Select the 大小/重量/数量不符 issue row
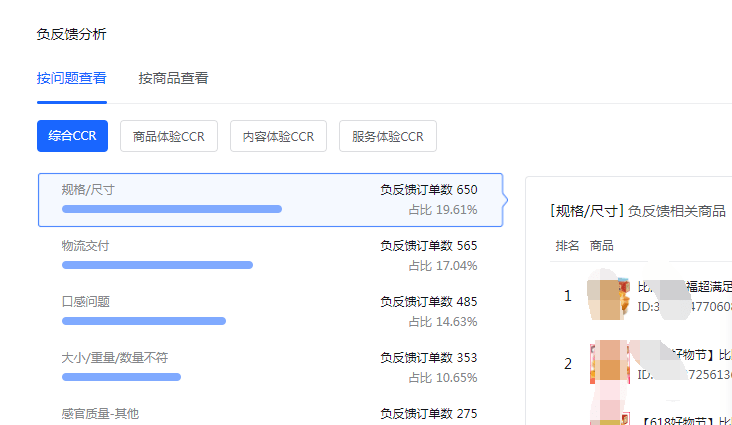The height and width of the screenshot is (425, 732). coord(270,367)
